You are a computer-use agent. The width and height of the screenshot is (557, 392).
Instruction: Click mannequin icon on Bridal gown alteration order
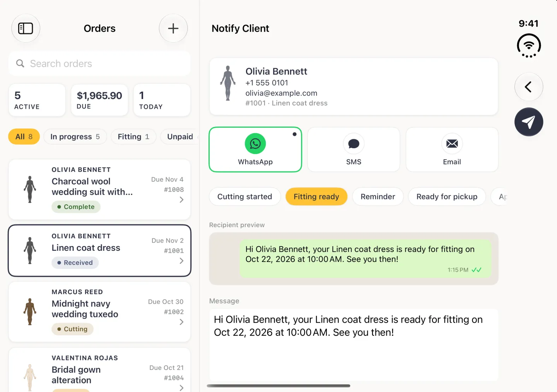pos(30,378)
